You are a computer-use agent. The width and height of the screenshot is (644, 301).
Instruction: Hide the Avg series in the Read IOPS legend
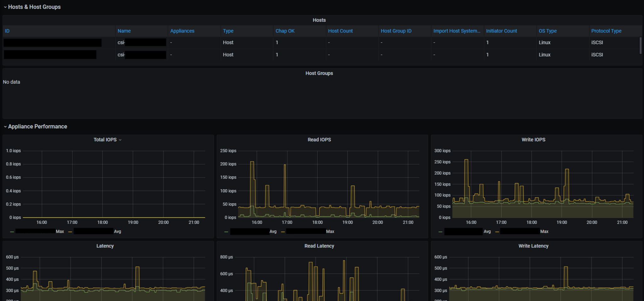point(273,231)
